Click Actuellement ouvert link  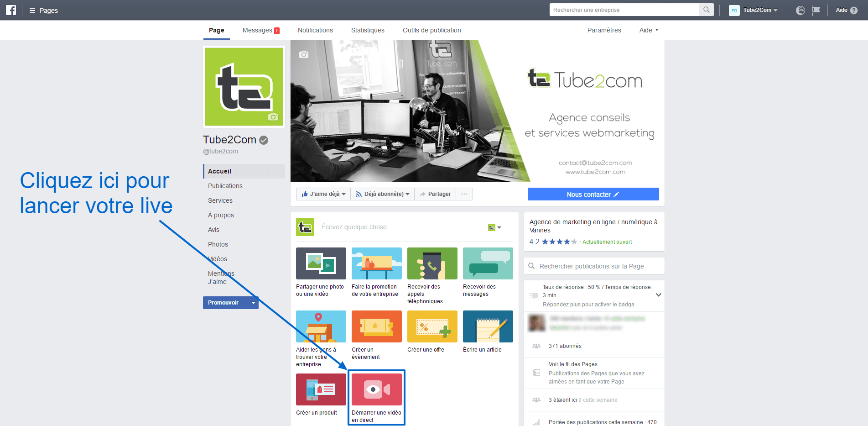tap(607, 242)
